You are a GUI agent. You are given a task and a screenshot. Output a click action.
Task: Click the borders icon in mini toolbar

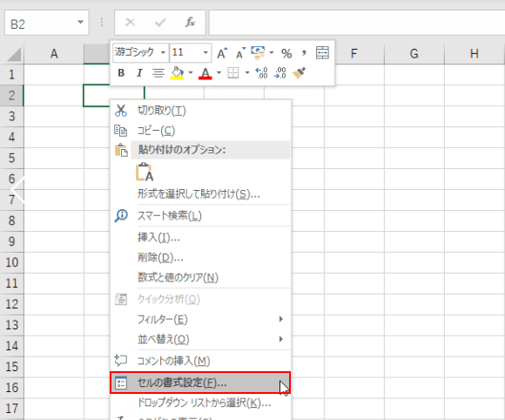point(233,73)
